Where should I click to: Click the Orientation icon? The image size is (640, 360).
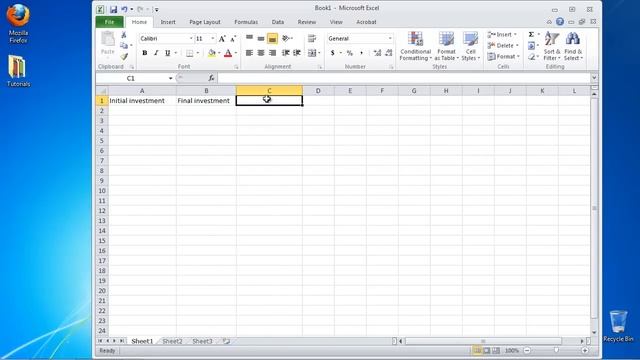[x=286, y=38]
